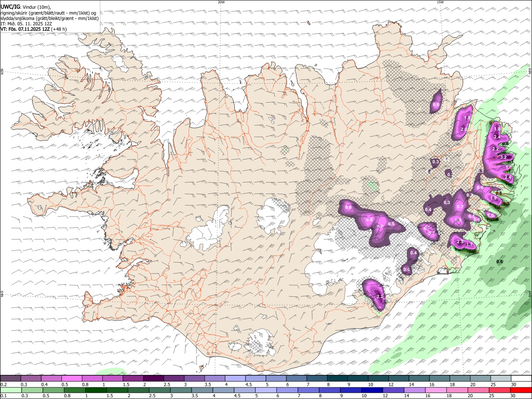Click the light lavender 4 swatch in top legend
This screenshot has width=532, height=399.
(235, 378)
